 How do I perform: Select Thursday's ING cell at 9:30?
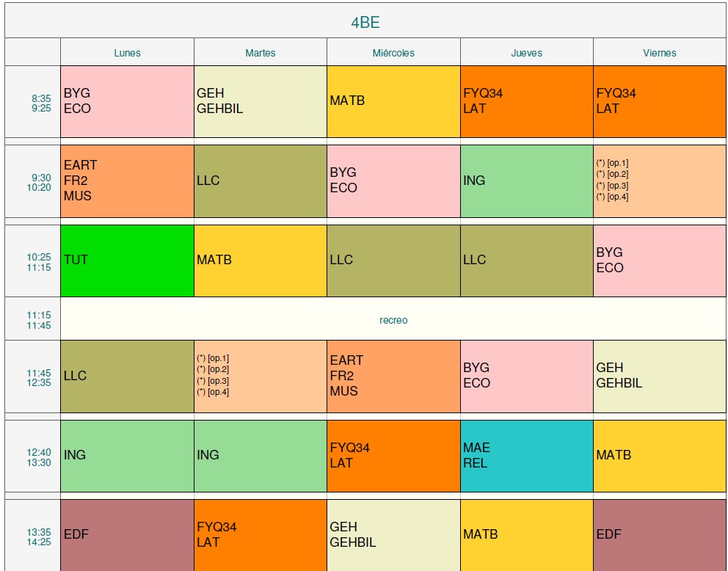tap(526, 181)
